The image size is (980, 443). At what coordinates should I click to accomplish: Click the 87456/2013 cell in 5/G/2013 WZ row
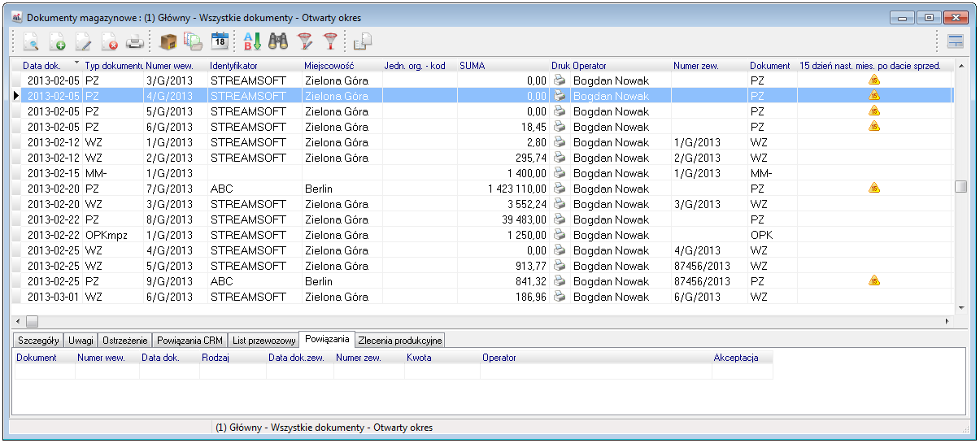709,266
